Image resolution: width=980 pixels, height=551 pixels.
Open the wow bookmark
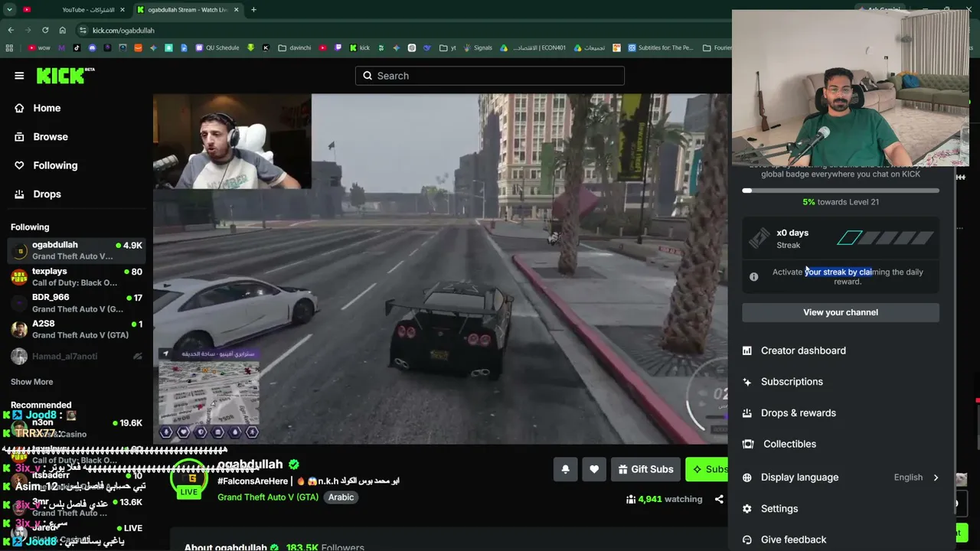point(39,47)
